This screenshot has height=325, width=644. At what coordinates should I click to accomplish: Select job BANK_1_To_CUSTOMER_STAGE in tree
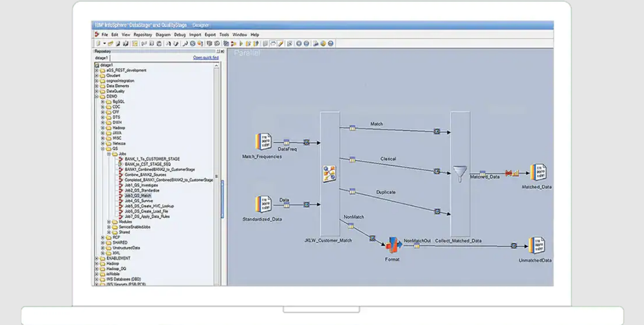(x=152, y=159)
